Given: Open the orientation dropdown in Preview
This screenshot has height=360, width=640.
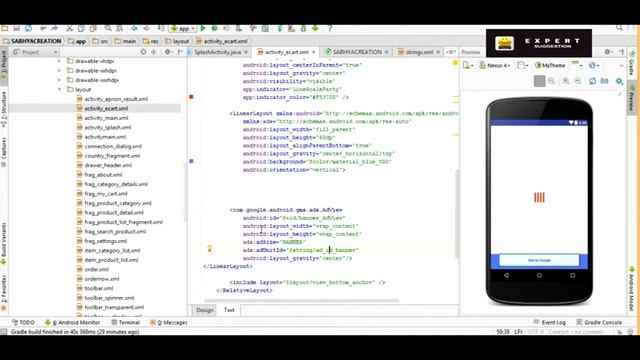Looking at the screenshot, I should tap(522, 65).
